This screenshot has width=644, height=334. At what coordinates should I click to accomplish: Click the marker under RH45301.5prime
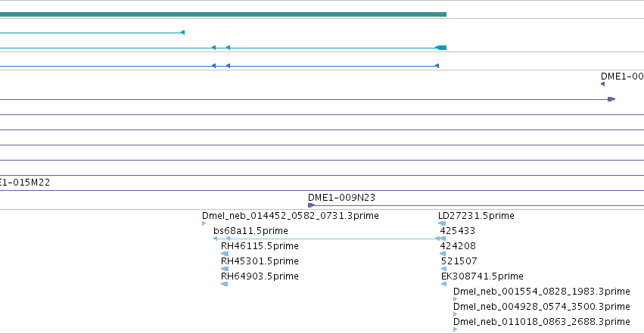[225, 269]
